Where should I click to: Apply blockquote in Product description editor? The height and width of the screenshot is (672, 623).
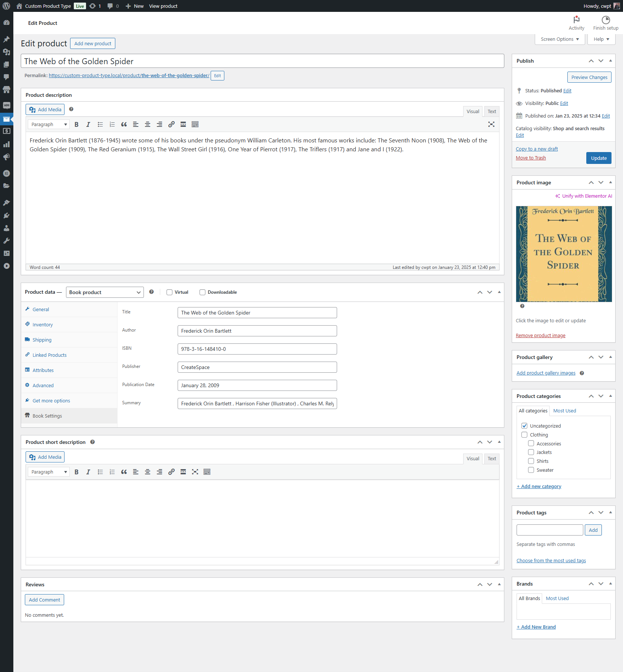click(124, 125)
